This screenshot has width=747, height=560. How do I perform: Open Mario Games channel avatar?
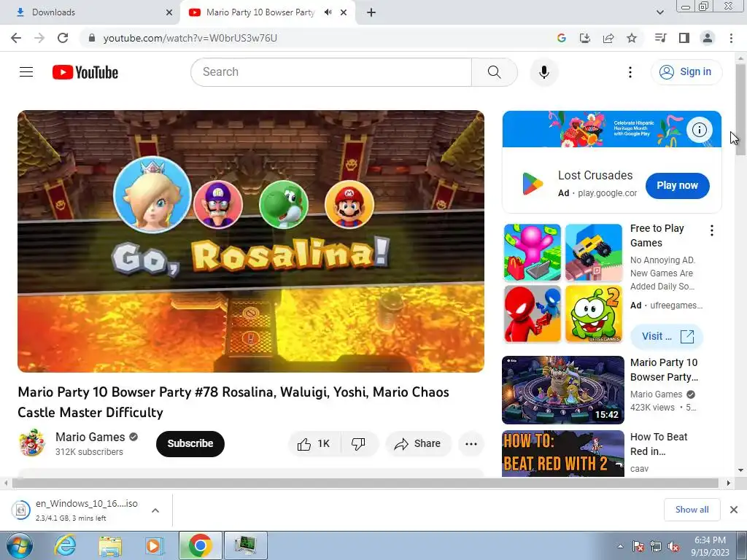31,443
